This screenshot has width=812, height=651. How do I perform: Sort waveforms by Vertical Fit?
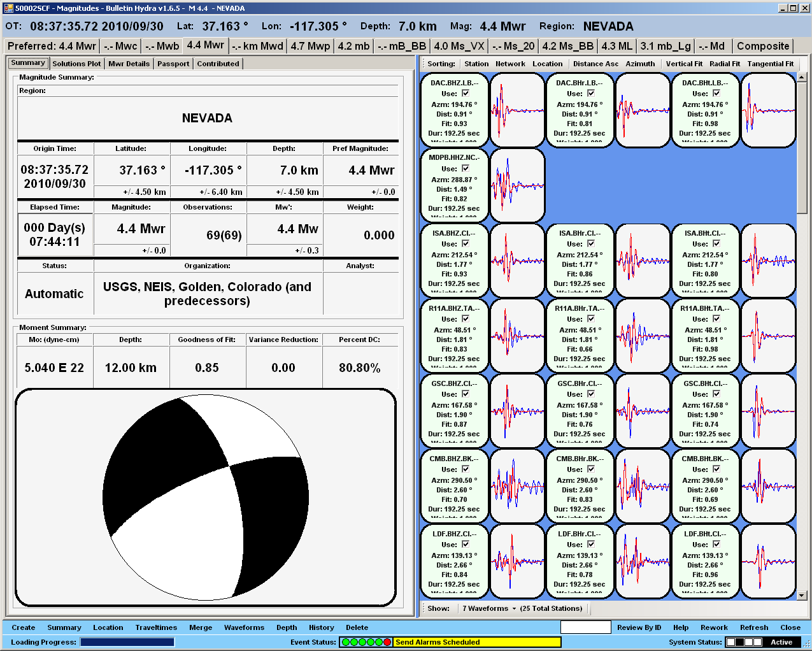(x=684, y=64)
